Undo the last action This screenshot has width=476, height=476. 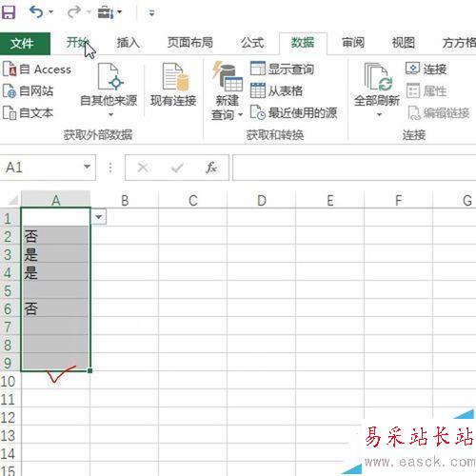point(36,12)
